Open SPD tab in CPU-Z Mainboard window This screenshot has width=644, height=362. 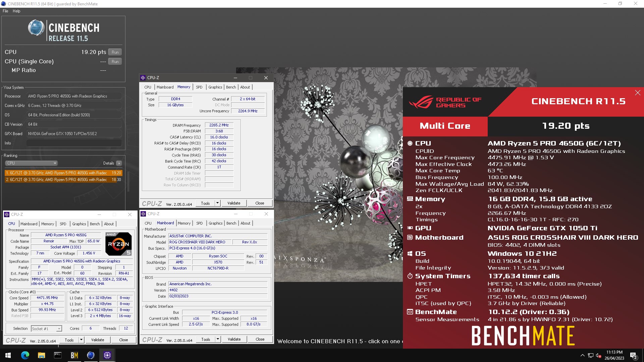pos(200,223)
